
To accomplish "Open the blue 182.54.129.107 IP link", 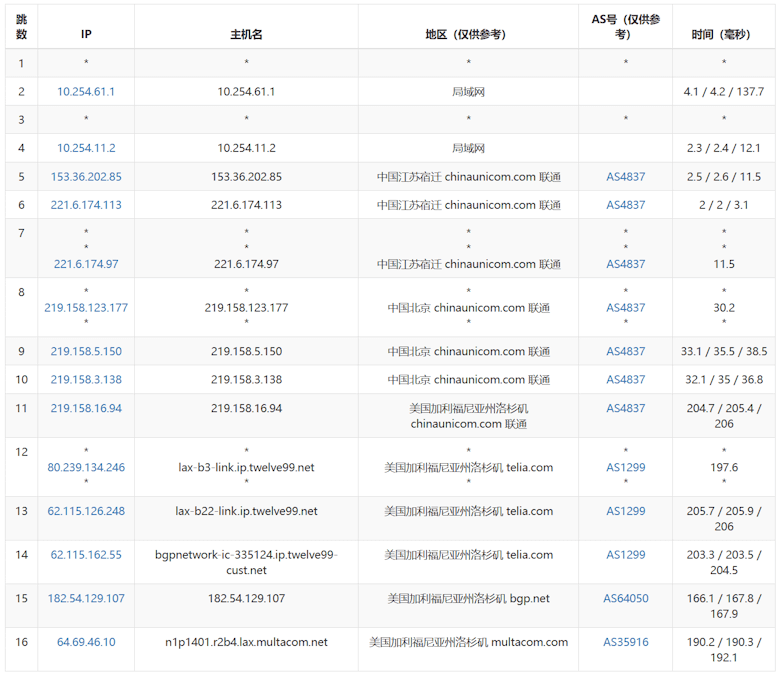I will [x=86, y=599].
